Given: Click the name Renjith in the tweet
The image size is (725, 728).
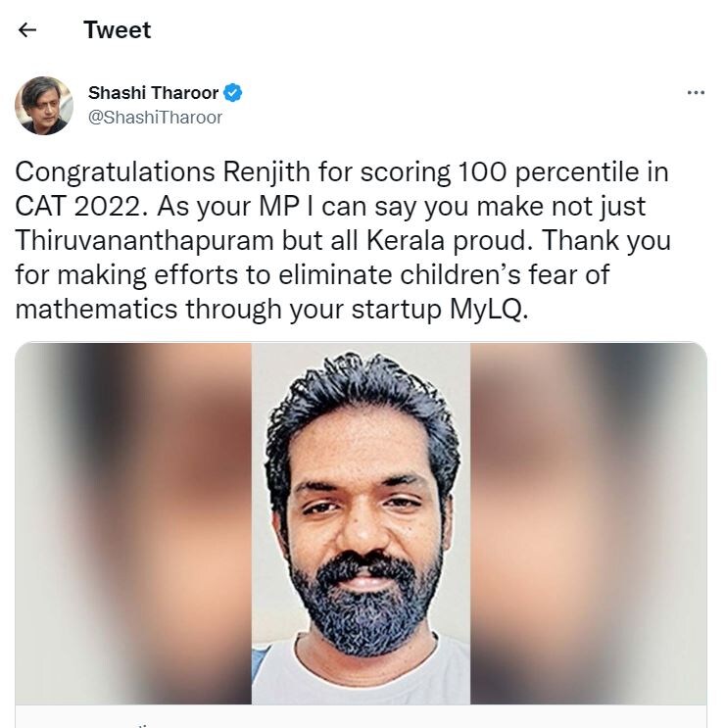Looking at the screenshot, I should tap(266, 172).
